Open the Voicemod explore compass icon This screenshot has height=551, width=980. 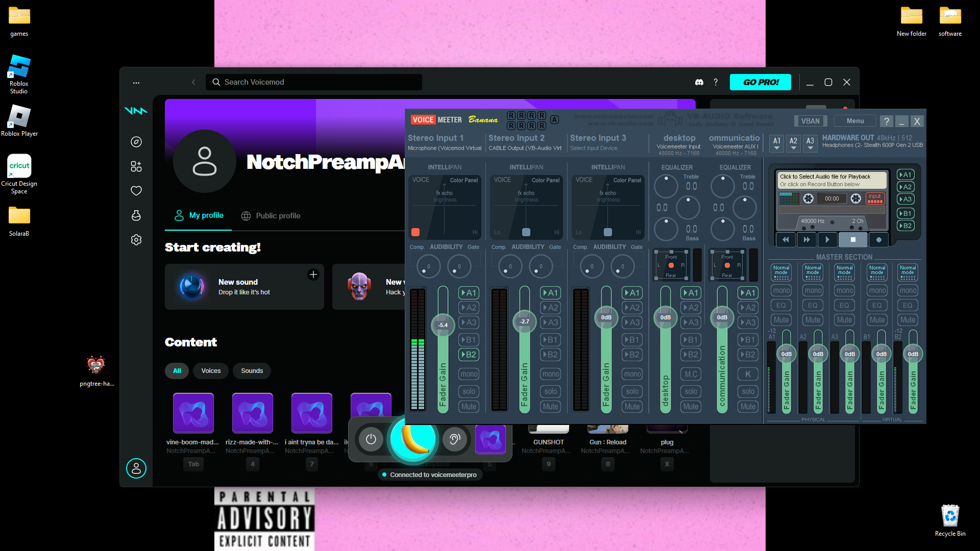tap(136, 142)
